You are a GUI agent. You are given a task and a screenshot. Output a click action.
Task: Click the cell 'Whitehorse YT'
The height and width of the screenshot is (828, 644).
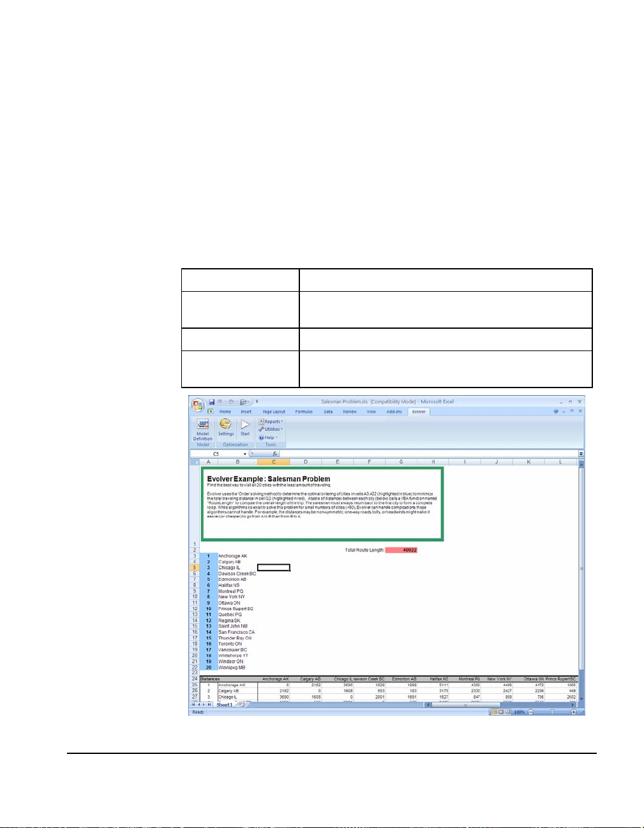coord(233,656)
